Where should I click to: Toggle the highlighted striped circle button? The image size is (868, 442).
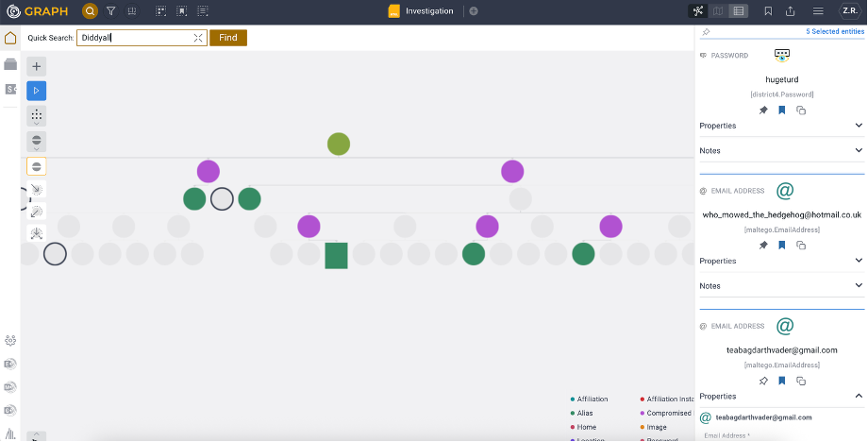(x=37, y=166)
